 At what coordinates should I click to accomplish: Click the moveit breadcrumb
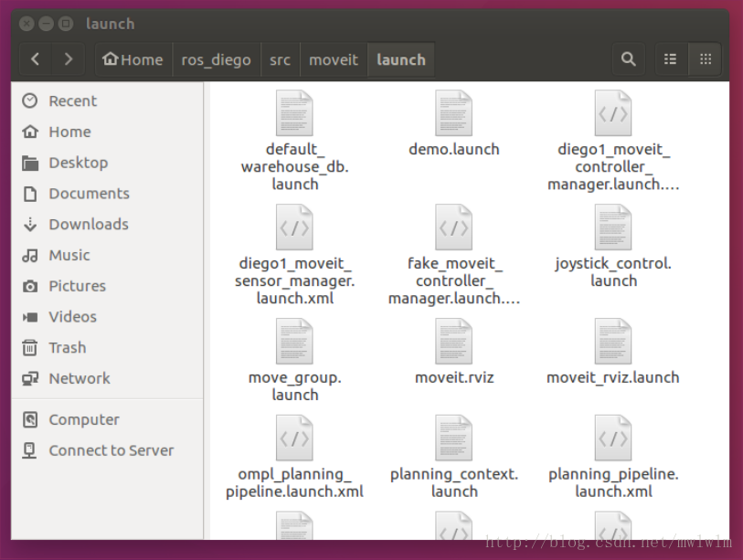pos(334,59)
